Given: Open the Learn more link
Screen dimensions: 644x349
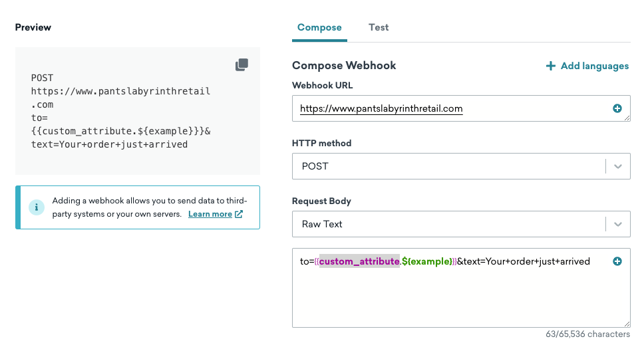Looking at the screenshot, I should click(210, 214).
